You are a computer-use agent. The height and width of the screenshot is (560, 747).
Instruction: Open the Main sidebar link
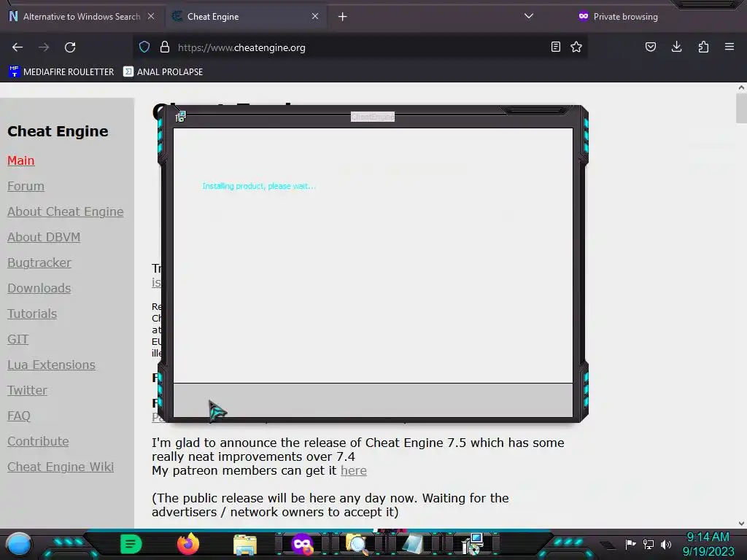coord(21,160)
